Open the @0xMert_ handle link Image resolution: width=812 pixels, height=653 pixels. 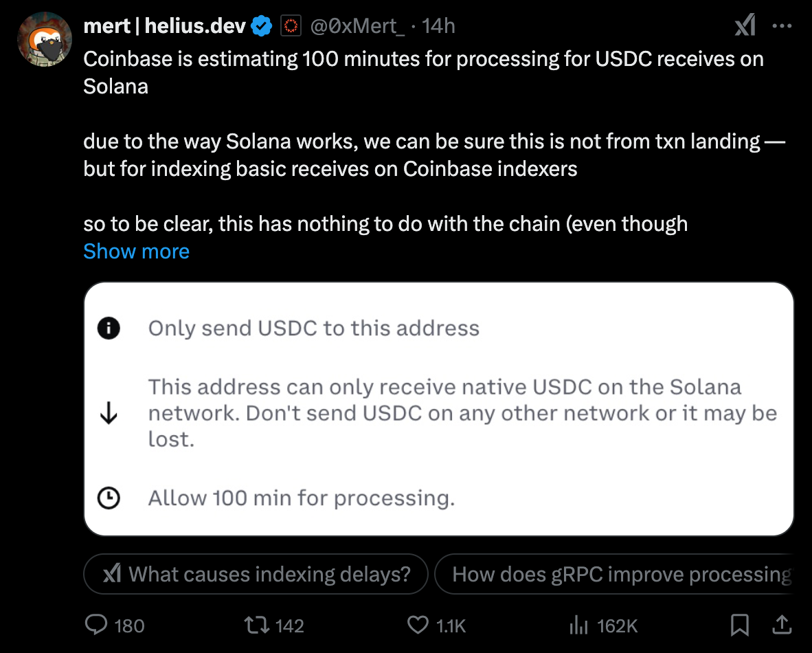[357, 26]
